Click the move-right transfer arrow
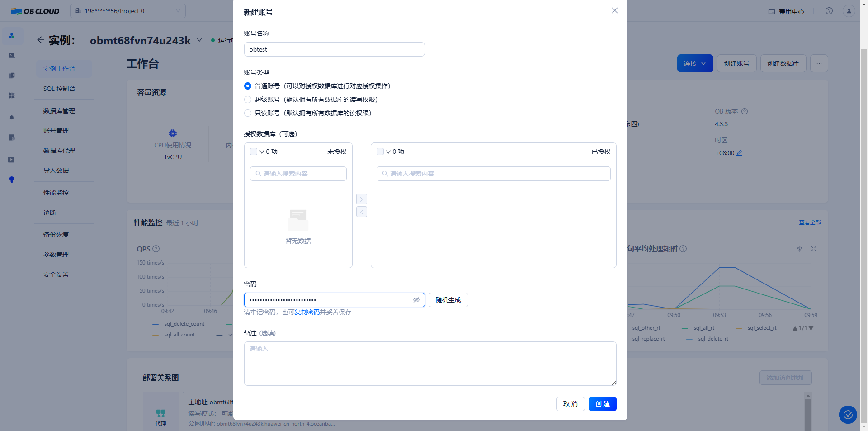This screenshot has height=431, width=868. [362, 199]
